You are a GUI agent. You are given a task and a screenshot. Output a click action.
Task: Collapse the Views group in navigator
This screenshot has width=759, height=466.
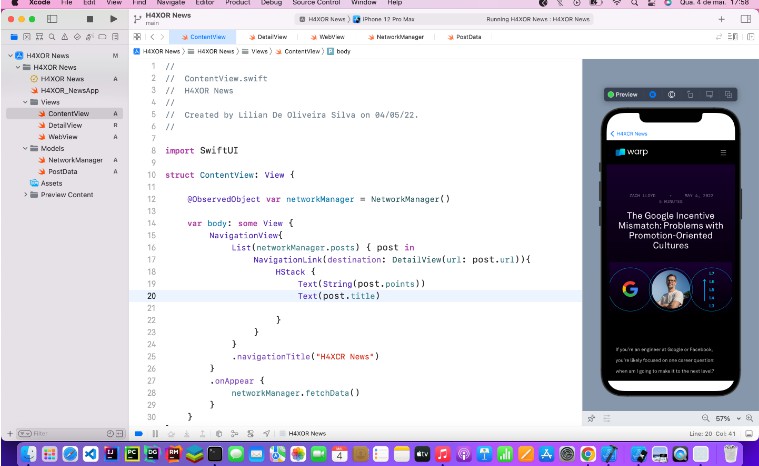26,102
